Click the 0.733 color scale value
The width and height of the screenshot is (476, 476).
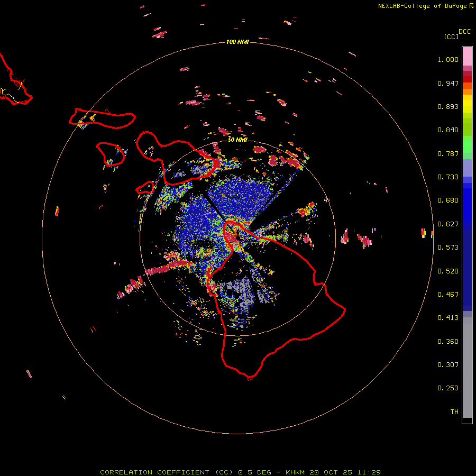coord(448,177)
